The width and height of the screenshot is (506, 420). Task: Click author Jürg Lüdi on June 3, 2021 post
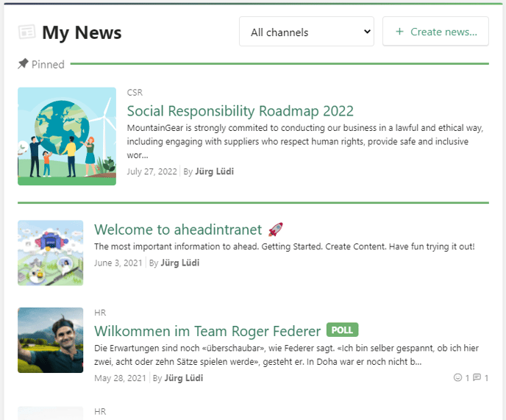180,263
